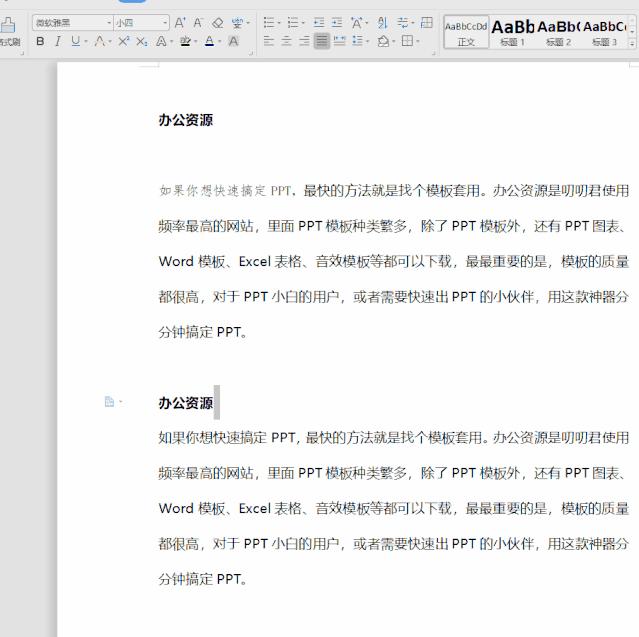The width and height of the screenshot is (639, 637).
Task: Insert bulleted list
Action: 269,23
